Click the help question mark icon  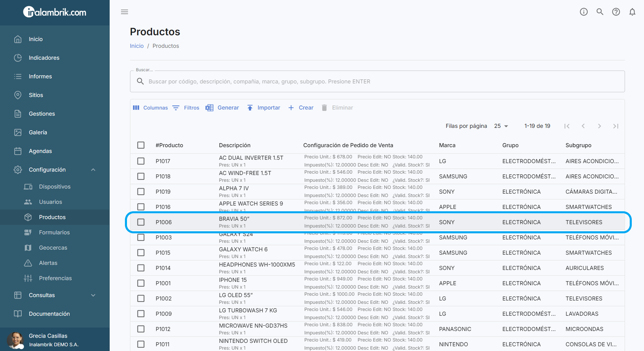[x=616, y=12]
